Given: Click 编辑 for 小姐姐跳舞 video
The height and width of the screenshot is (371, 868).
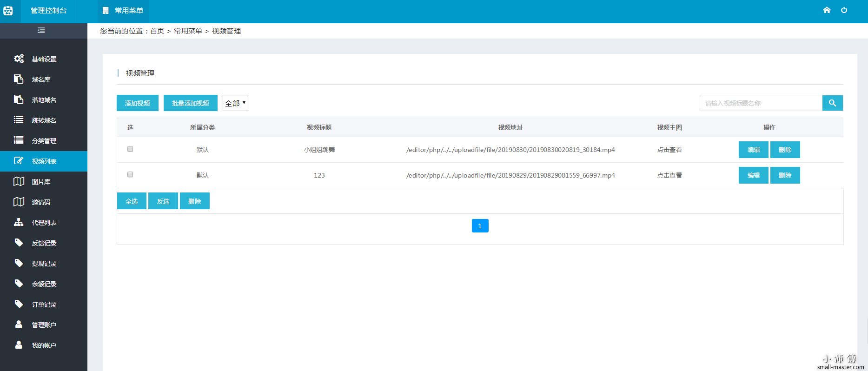Looking at the screenshot, I should point(754,150).
